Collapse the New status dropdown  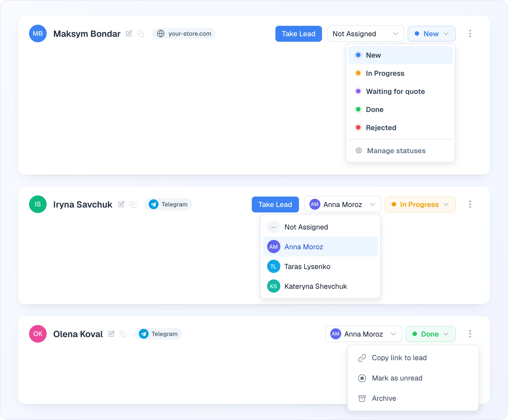pyautogui.click(x=432, y=34)
